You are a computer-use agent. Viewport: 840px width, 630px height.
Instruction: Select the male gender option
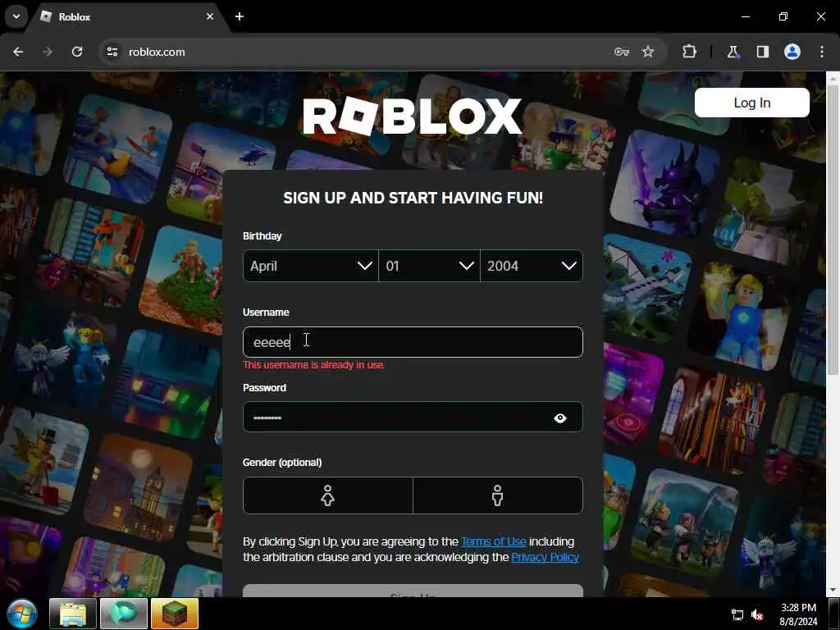point(498,495)
